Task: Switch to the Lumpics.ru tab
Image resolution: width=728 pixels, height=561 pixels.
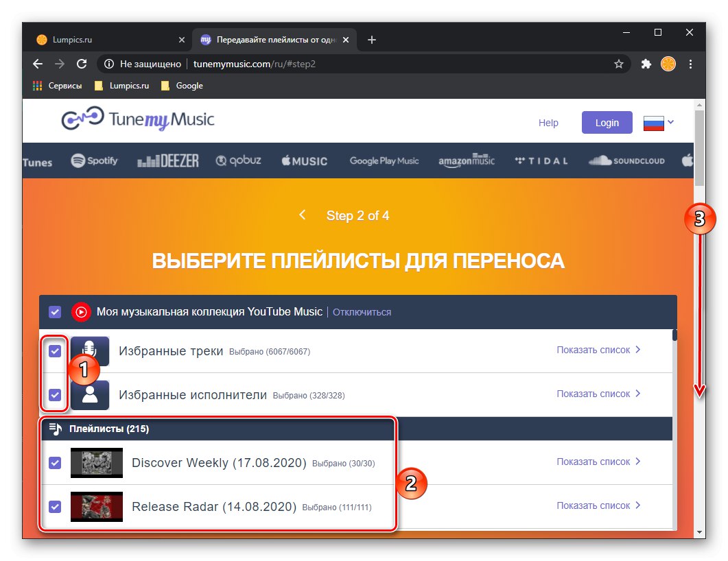Action: pos(109,40)
